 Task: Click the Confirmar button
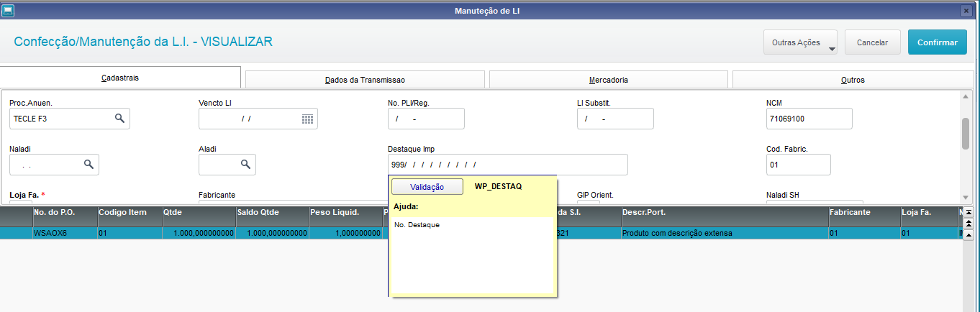(x=937, y=42)
